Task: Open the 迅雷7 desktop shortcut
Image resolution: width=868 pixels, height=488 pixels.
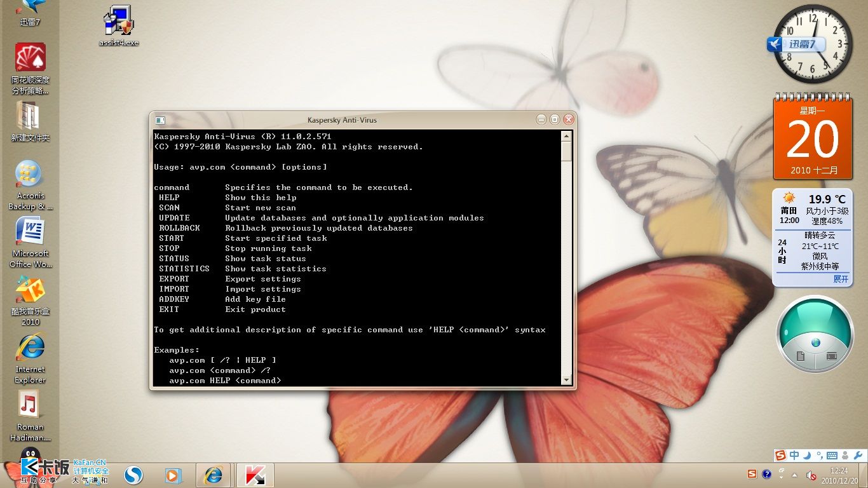Action: (x=30, y=13)
